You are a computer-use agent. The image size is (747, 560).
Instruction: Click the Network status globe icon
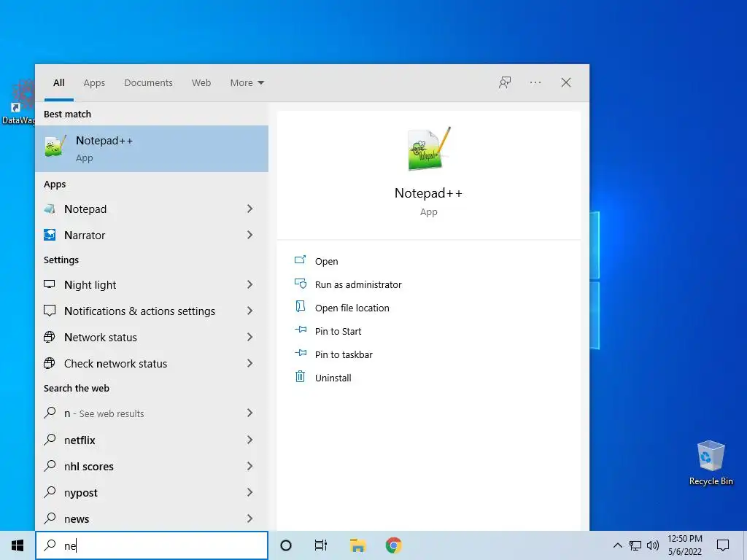click(x=50, y=337)
